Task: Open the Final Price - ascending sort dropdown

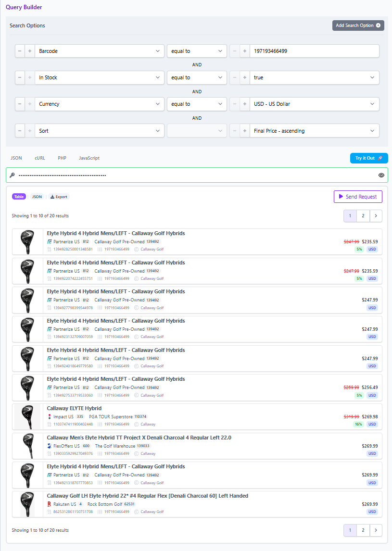Action: point(315,131)
